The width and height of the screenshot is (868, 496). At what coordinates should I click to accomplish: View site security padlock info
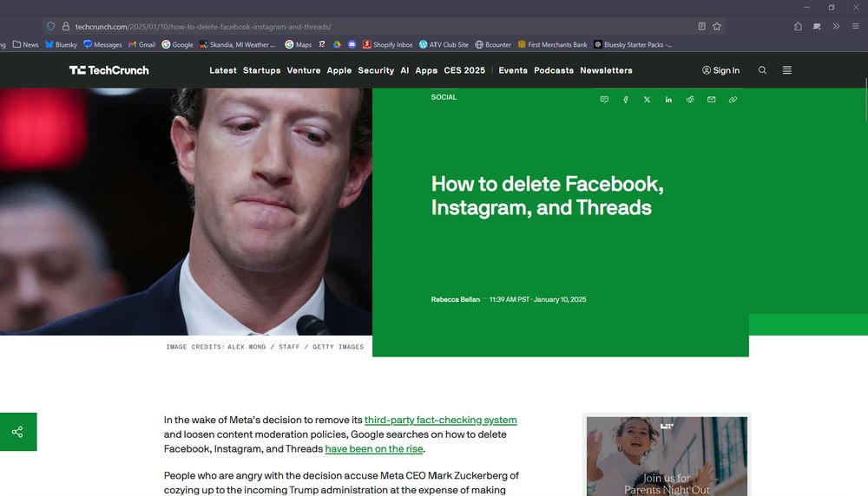point(66,26)
